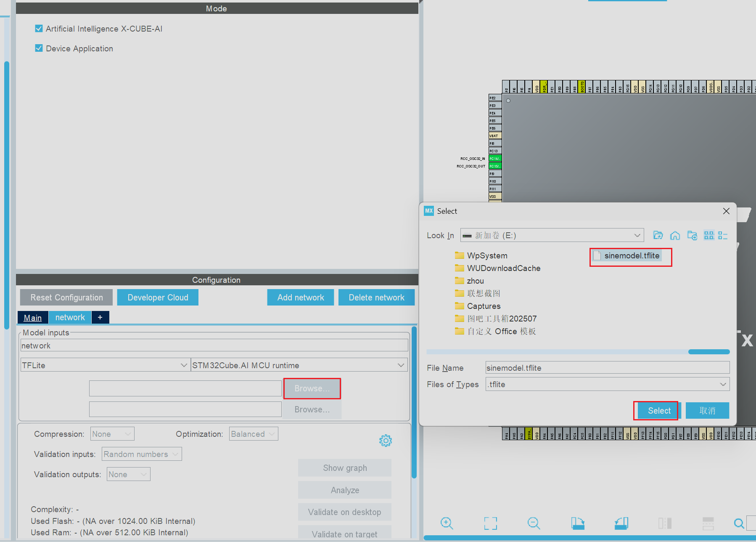Switch to the network tab
The height and width of the screenshot is (542, 756).
[70, 317]
